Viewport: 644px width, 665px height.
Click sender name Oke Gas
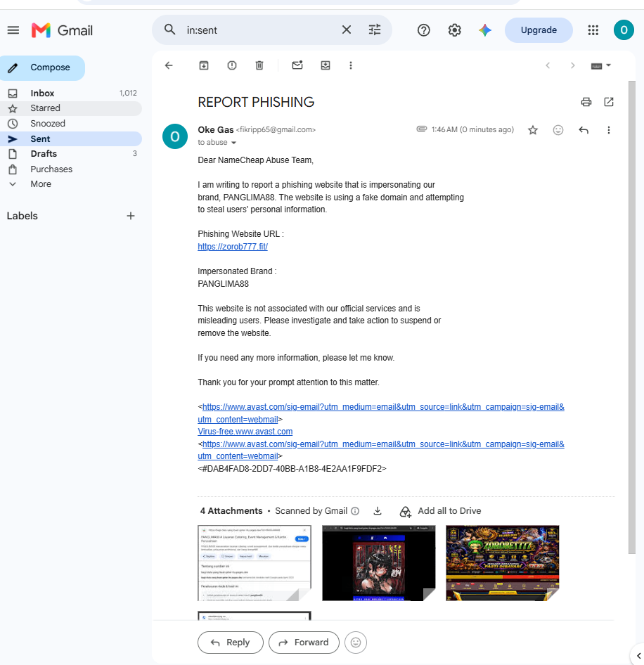tap(216, 130)
